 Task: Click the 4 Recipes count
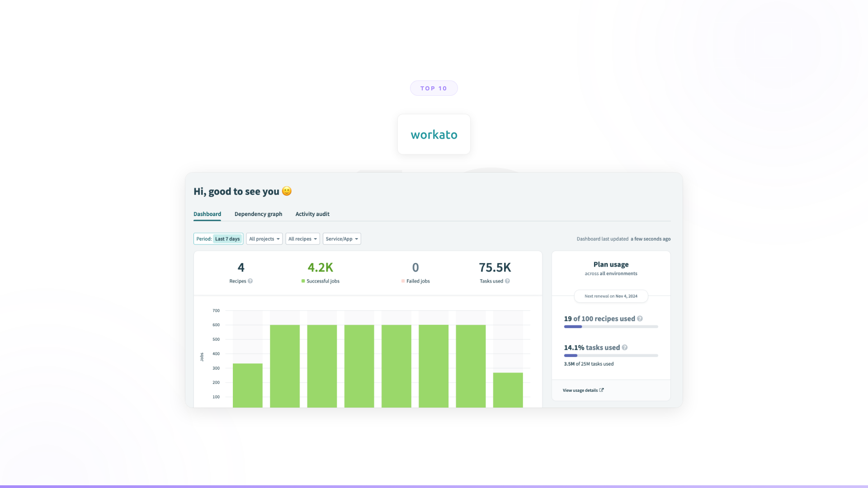[241, 267]
